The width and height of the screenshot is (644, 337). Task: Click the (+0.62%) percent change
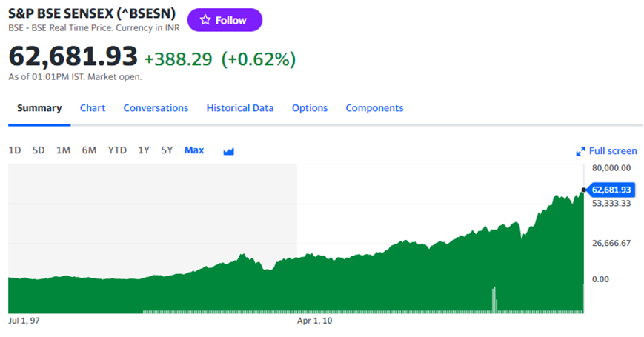coord(259,59)
